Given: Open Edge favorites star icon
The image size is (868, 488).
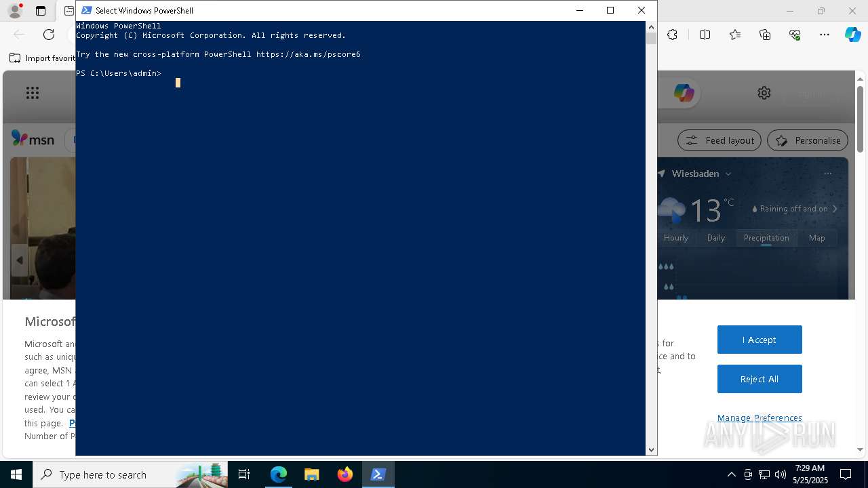Looking at the screenshot, I should tap(735, 35).
